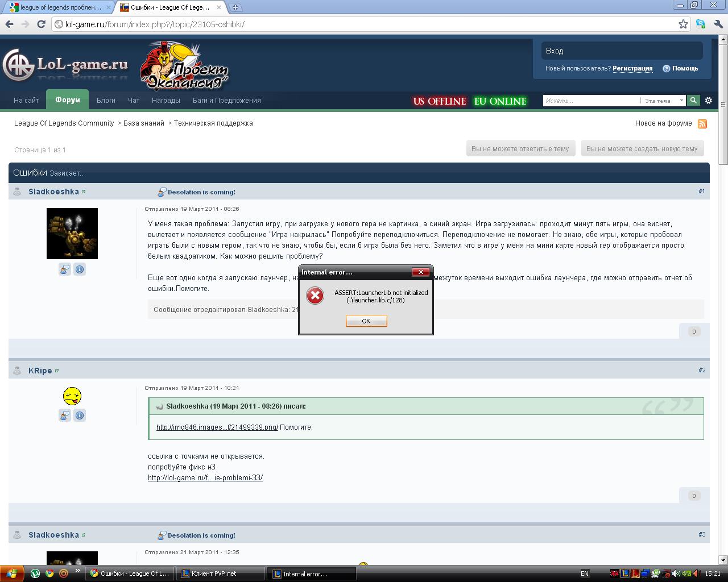Image resolution: width=728 pixels, height=582 pixels.
Task: Launch uTorrent from quick launch
Action: (x=35, y=574)
